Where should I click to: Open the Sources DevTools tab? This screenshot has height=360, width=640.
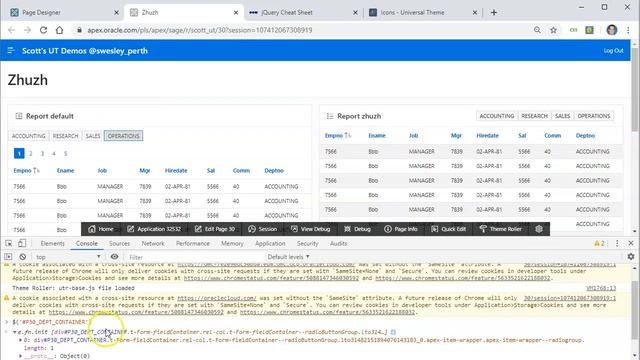click(119, 243)
